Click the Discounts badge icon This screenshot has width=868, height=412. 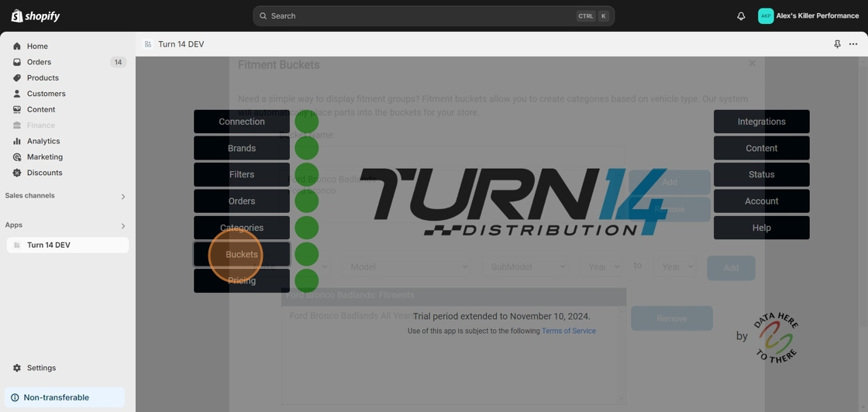pos(17,173)
